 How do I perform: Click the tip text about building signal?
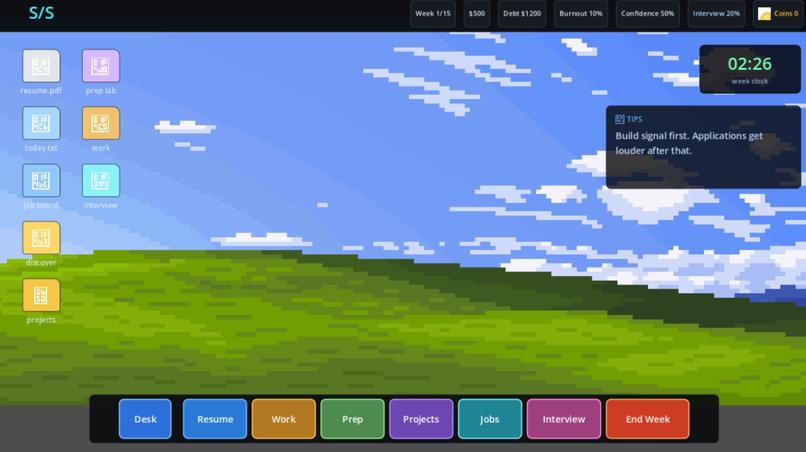coord(689,143)
